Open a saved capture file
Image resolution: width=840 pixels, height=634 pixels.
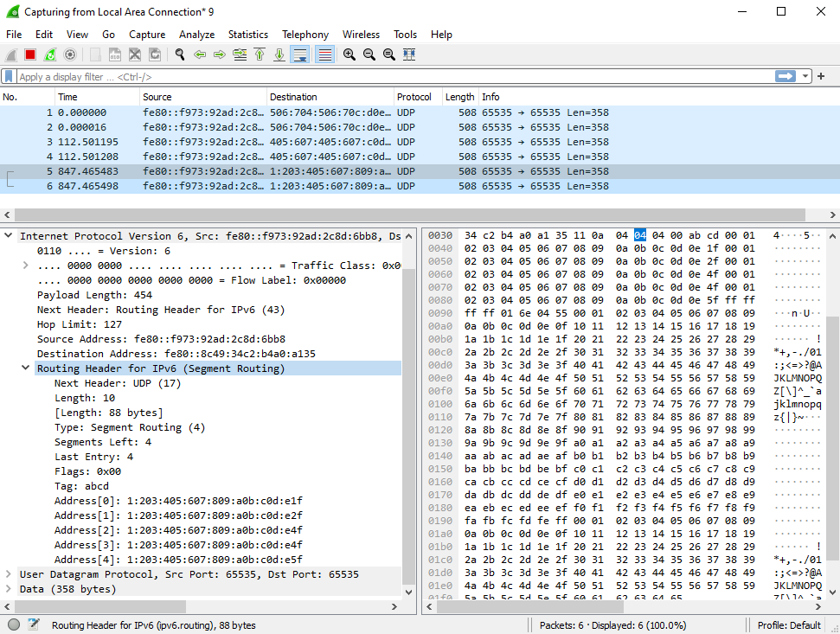94,54
